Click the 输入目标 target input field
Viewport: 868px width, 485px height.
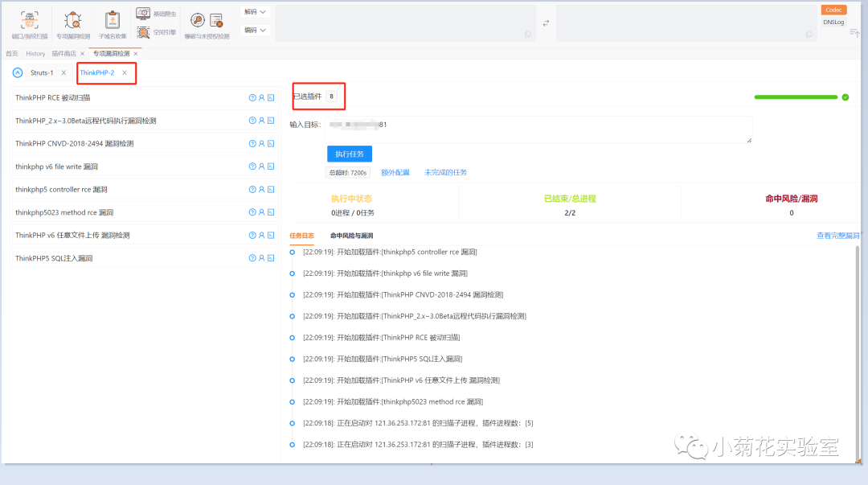[x=538, y=129]
